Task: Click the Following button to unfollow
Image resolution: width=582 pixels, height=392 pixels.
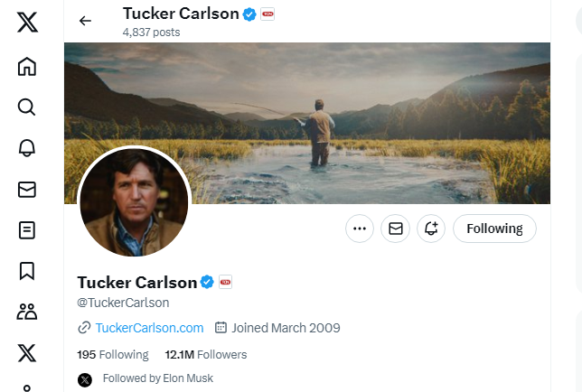Action: 494,229
